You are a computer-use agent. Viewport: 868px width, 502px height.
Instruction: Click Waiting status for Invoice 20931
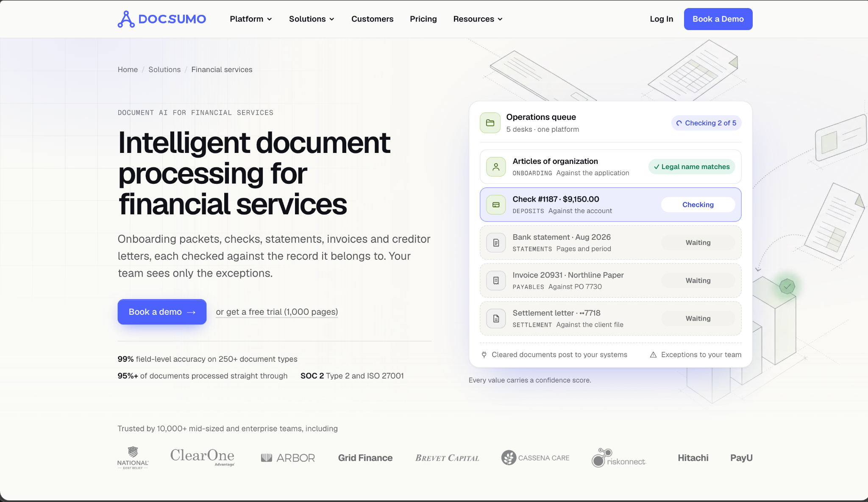point(698,280)
